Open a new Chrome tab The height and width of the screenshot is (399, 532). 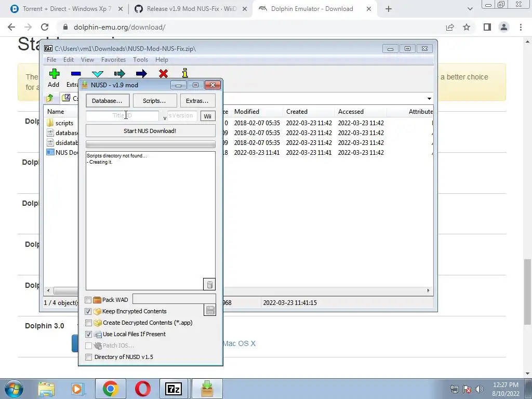(389, 9)
